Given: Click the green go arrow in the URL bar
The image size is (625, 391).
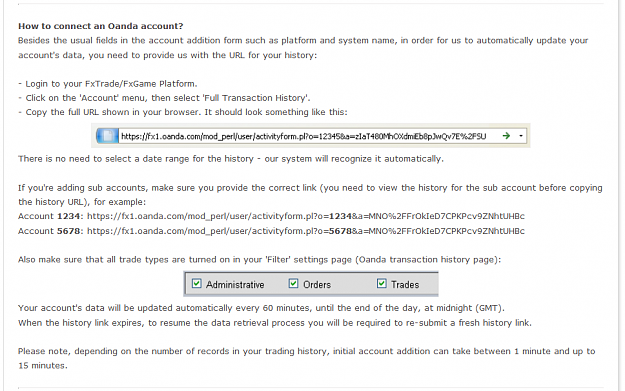Looking at the screenshot, I should [506, 136].
